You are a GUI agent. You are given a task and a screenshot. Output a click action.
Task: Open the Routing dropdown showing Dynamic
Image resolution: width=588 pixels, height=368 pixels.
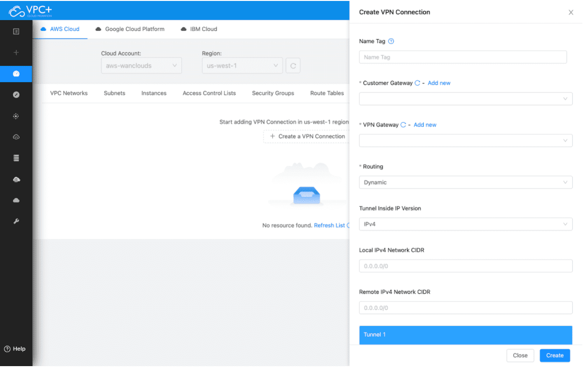coord(466,183)
